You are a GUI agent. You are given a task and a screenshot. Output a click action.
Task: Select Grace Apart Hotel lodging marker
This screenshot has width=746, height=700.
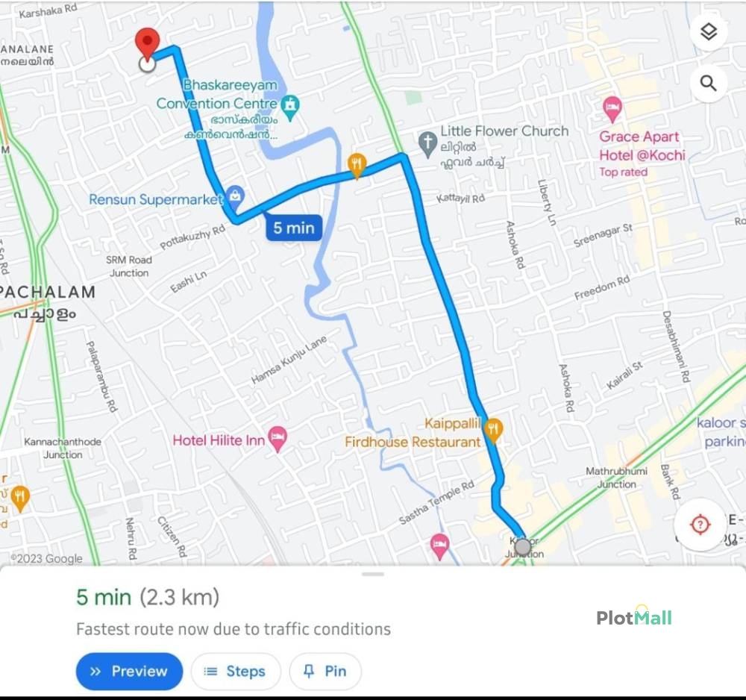(x=612, y=109)
